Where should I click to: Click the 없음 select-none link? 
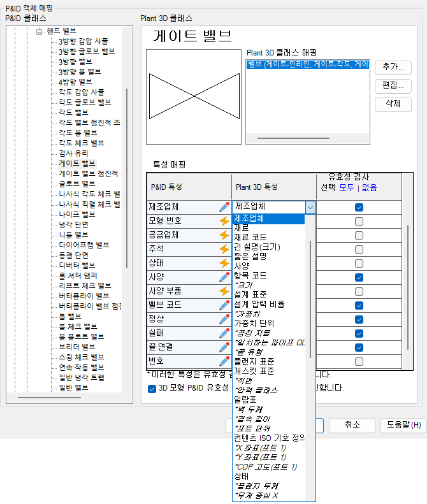(x=369, y=187)
